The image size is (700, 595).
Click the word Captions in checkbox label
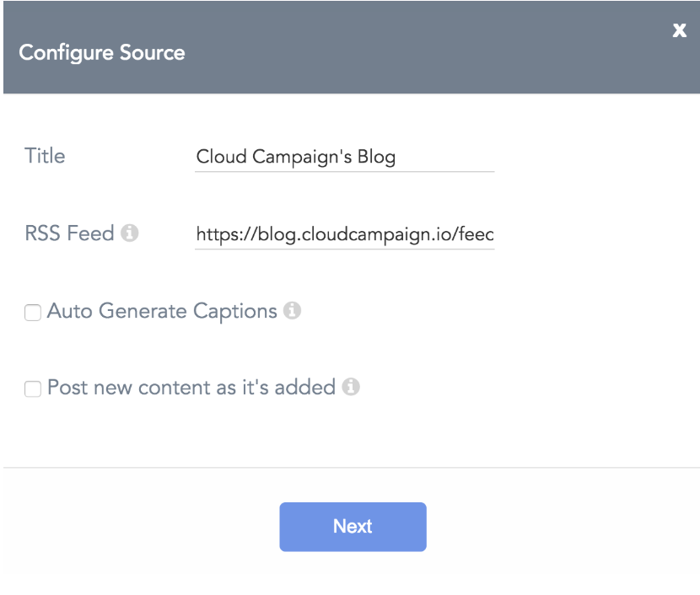234,311
